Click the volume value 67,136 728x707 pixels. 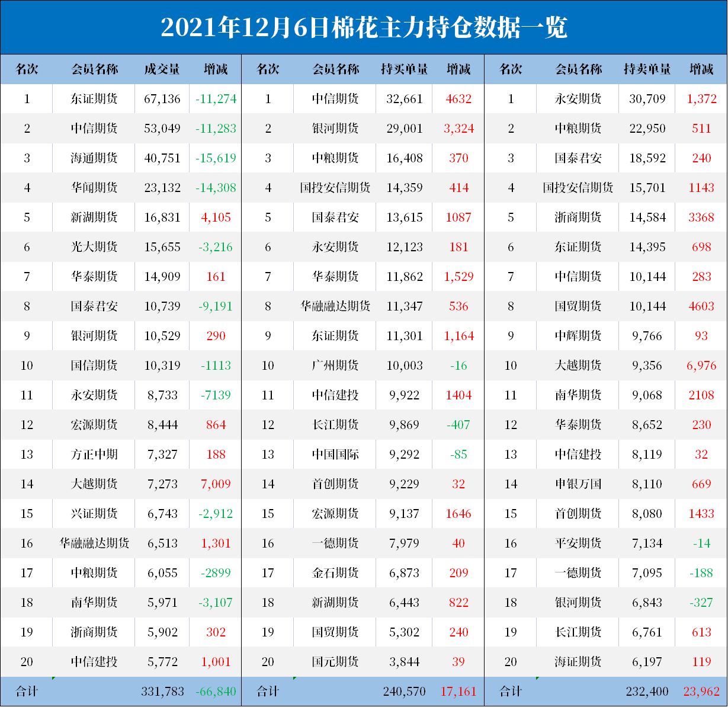[162, 99]
